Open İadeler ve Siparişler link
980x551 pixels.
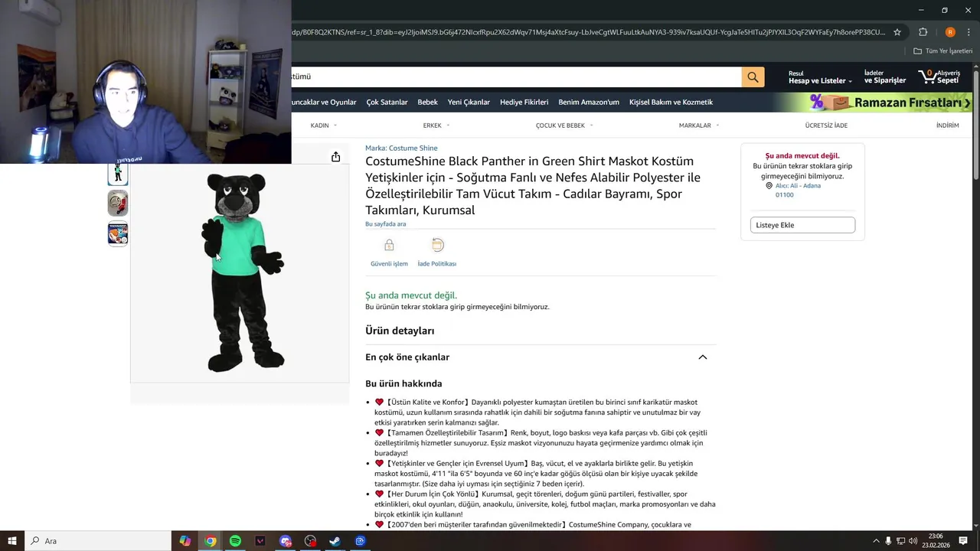885,77
